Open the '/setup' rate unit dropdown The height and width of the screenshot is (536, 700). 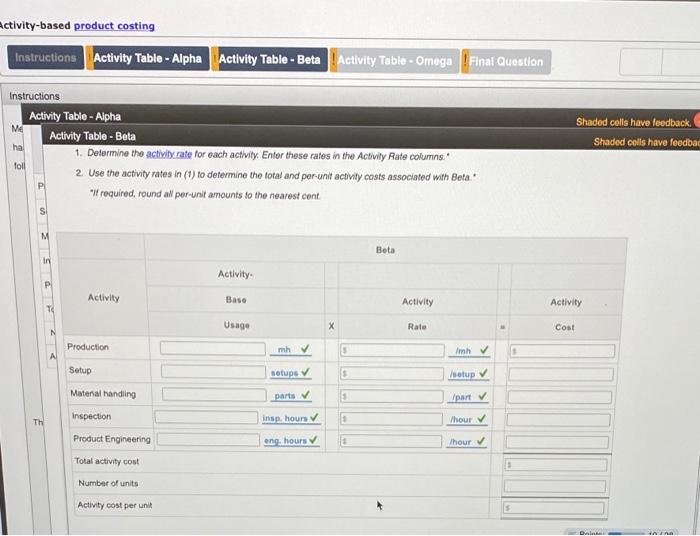462,374
